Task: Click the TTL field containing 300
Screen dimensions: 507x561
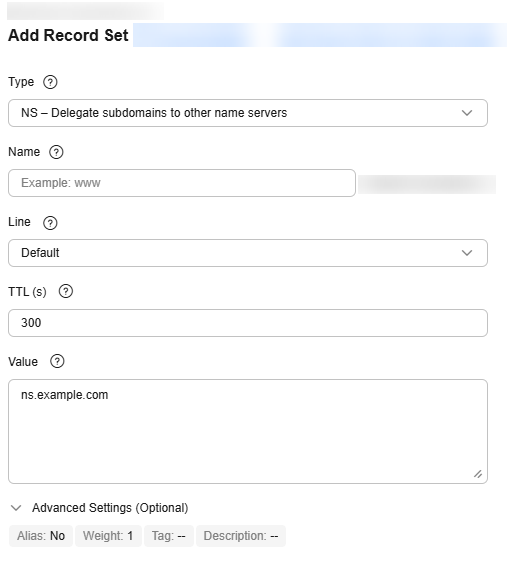Action: point(248,323)
